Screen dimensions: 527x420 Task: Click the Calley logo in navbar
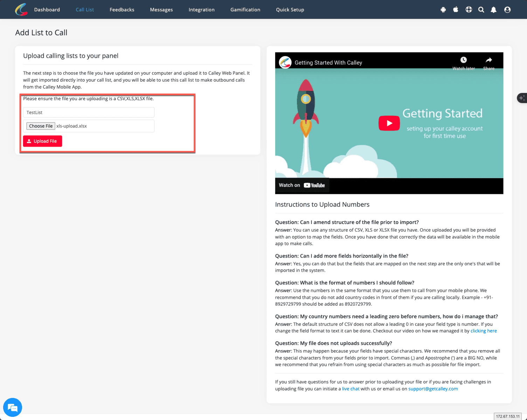(21, 9)
